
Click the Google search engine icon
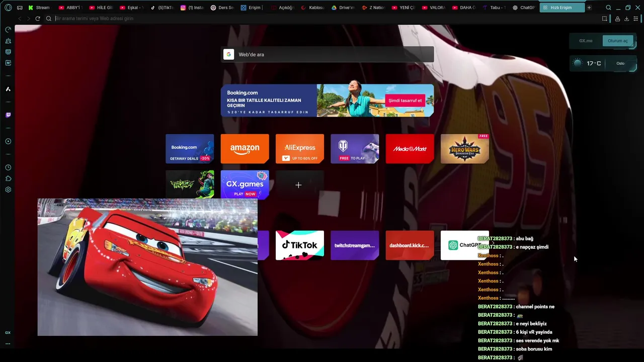229,54
